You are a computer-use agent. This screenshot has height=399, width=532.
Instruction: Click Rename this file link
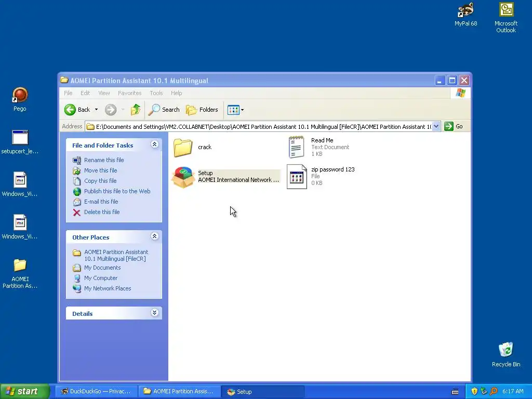[x=104, y=160]
